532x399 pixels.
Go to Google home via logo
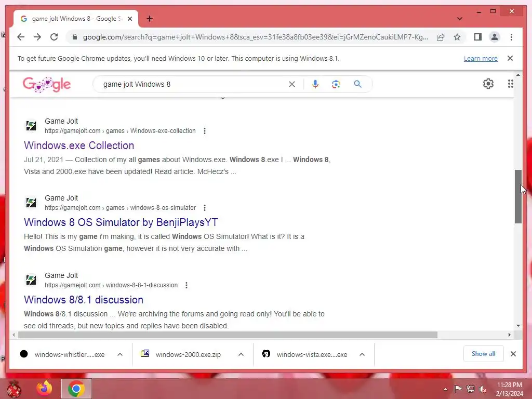pos(47,85)
